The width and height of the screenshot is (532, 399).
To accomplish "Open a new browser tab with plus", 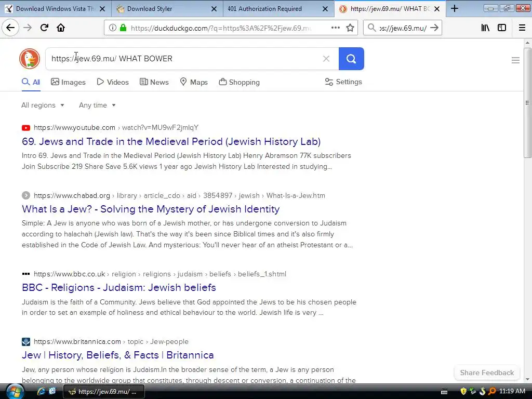I will [x=454, y=8].
